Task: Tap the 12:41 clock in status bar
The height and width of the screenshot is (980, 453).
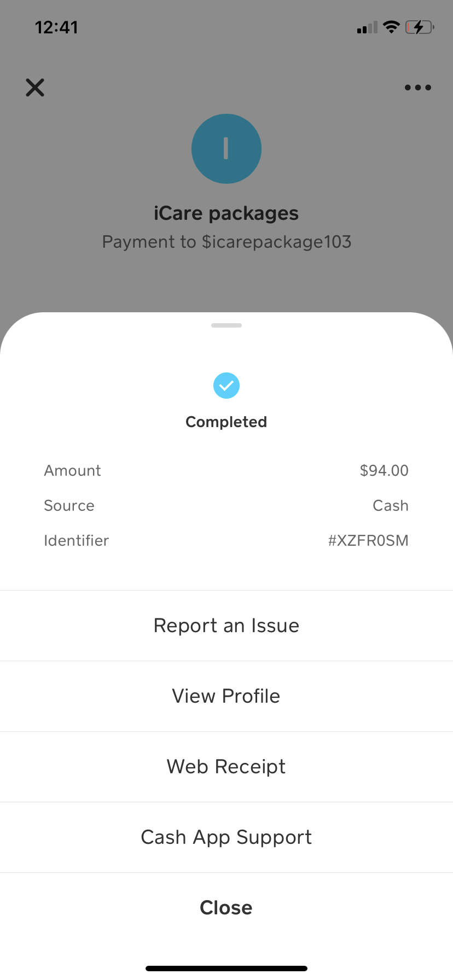Action: [x=57, y=27]
